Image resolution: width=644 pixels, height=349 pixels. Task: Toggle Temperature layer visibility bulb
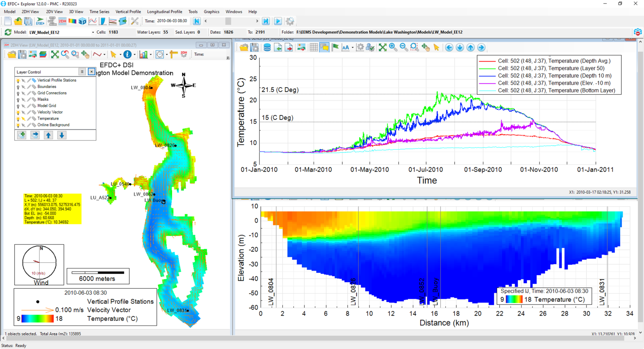pyautogui.click(x=18, y=118)
